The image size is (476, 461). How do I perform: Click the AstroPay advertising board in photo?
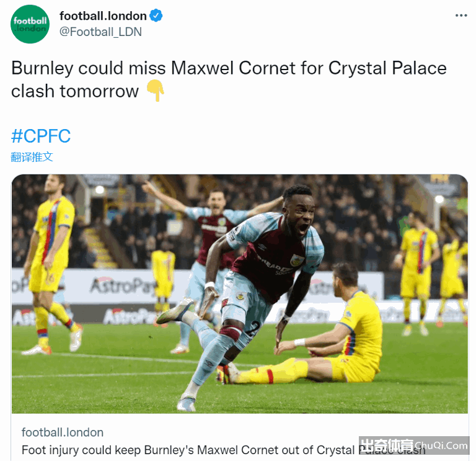point(123,286)
